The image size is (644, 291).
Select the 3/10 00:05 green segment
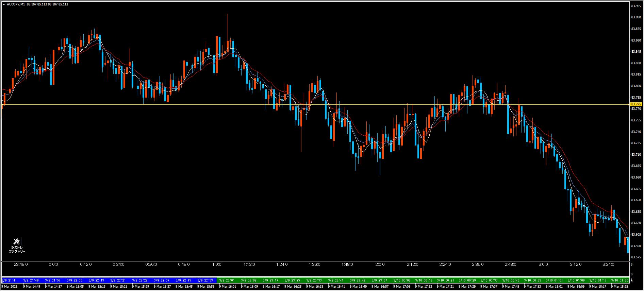401,280
